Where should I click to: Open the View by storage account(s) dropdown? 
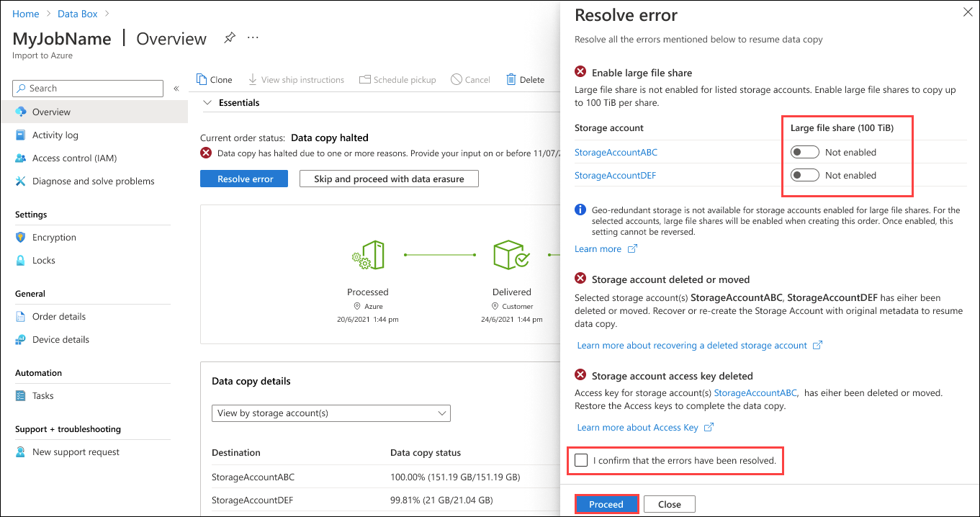coord(331,413)
